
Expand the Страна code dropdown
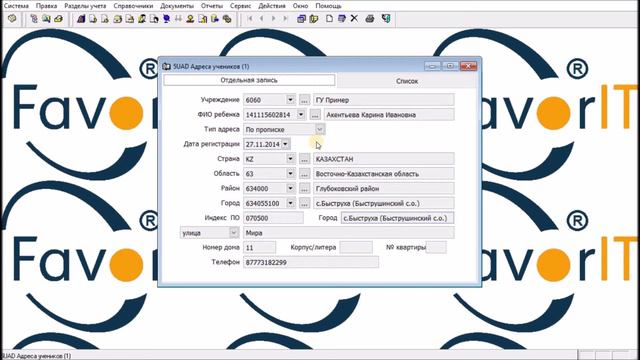coord(290,159)
